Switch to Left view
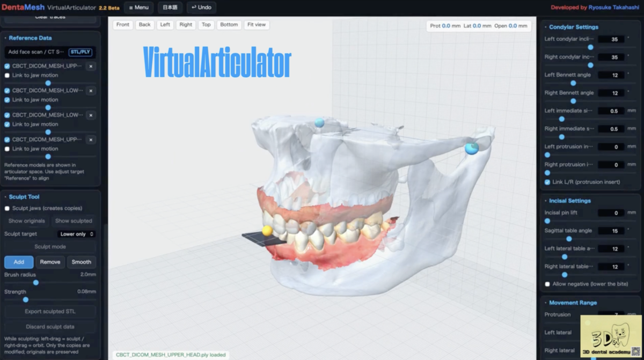The width and height of the screenshot is (644, 360). tap(165, 25)
